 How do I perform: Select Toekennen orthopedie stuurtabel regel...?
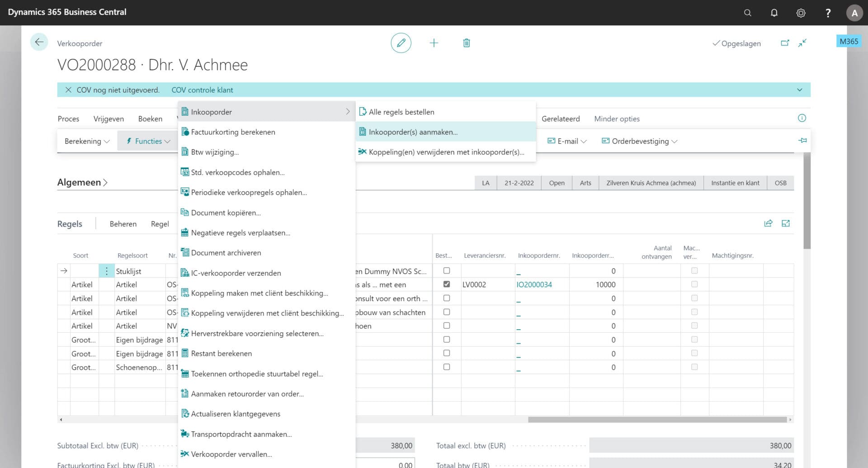pyautogui.click(x=267, y=373)
